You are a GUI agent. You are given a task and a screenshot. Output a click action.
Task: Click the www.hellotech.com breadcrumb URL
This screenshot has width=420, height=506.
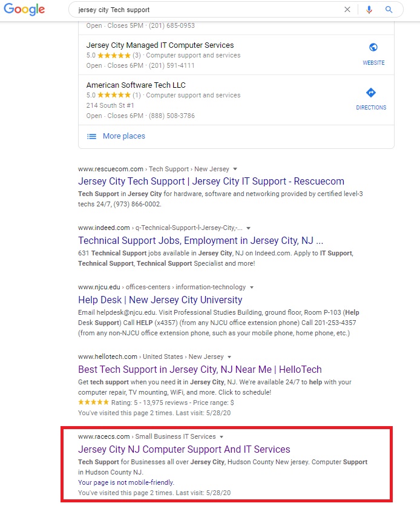pyautogui.click(x=107, y=356)
